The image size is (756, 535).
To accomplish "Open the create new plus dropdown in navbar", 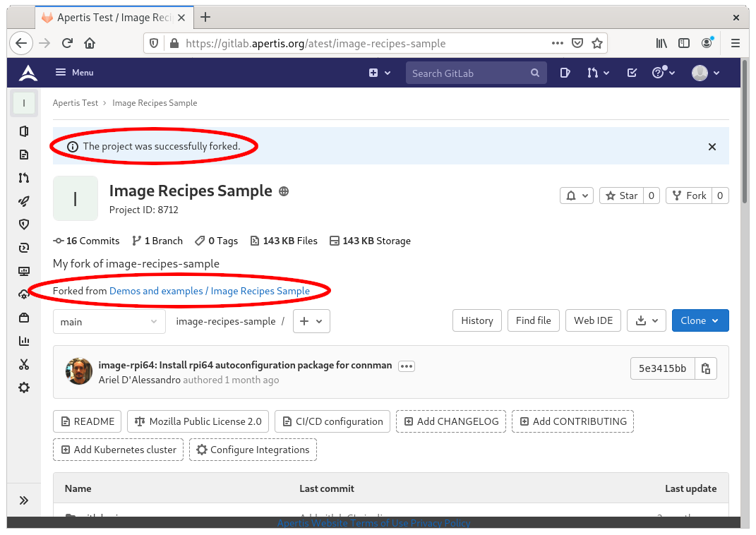I will tap(380, 73).
